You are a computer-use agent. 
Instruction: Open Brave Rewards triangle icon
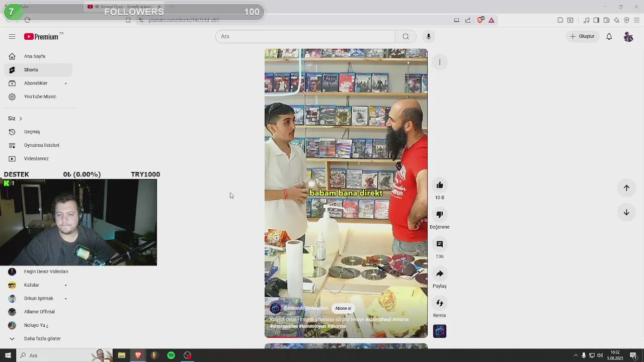[x=492, y=20]
